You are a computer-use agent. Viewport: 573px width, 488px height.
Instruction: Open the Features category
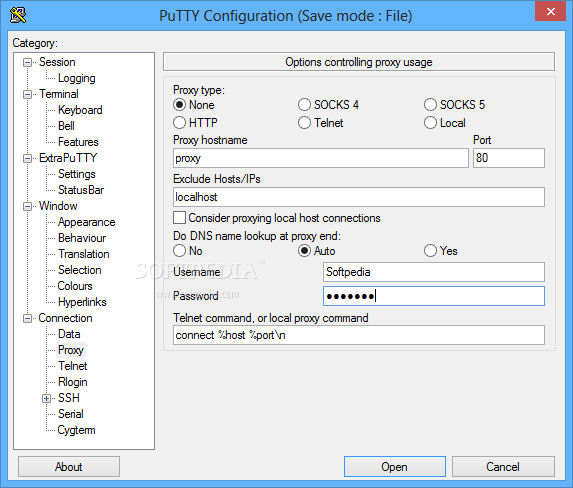78,142
